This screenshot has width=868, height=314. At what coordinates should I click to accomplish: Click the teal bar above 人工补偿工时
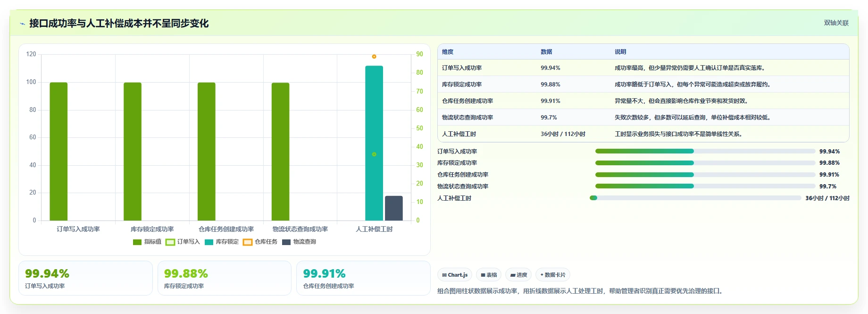pyautogui.click(x=374, y=143)
